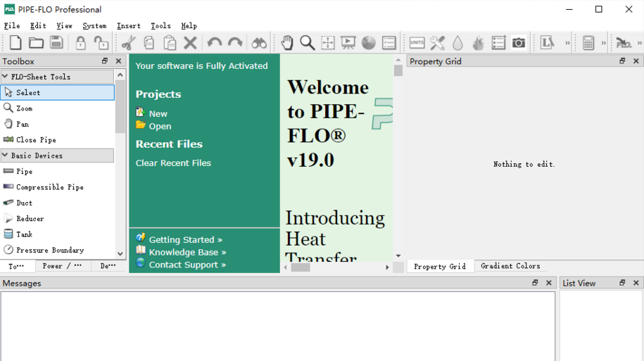Viewport: 644px width, 361px height.
Task: Expand overflow chevron after lineup icon
Action: point(567,43)
